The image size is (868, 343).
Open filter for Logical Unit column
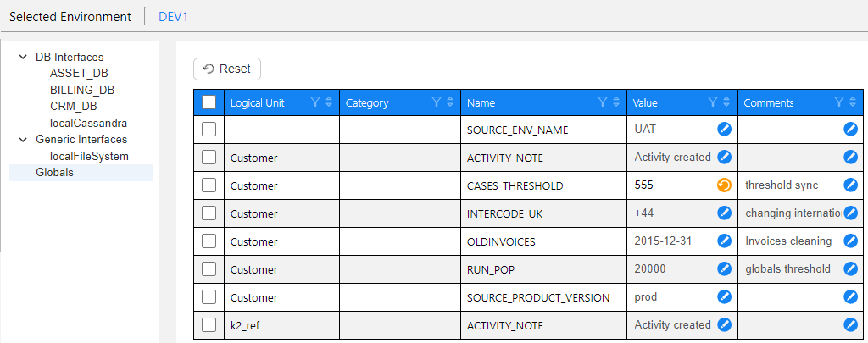315,102
